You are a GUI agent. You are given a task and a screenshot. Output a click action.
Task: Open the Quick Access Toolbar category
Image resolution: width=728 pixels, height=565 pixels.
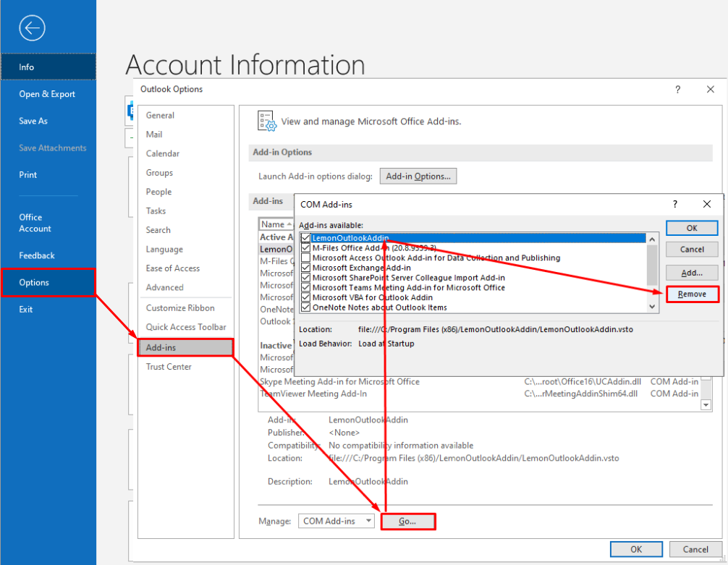coord(186,327)
